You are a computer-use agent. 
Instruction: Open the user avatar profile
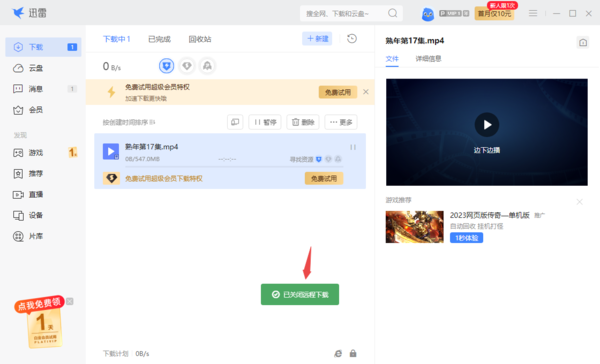(x=427, y=14)
